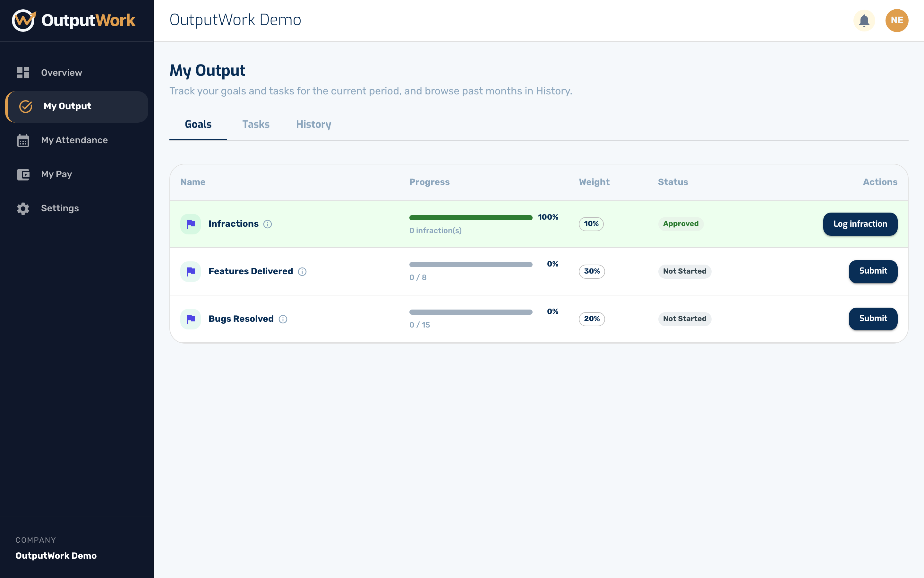Viewport: 924px width, 578px height.
Task: Click Not Started badge for Features Delivered
Action: pos(685,271)
